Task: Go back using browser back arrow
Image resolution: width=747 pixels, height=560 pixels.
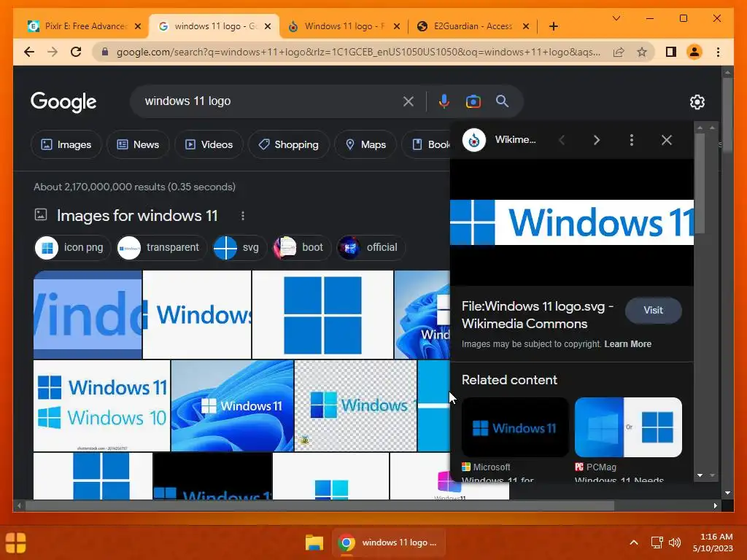Action: click(29, 52)
